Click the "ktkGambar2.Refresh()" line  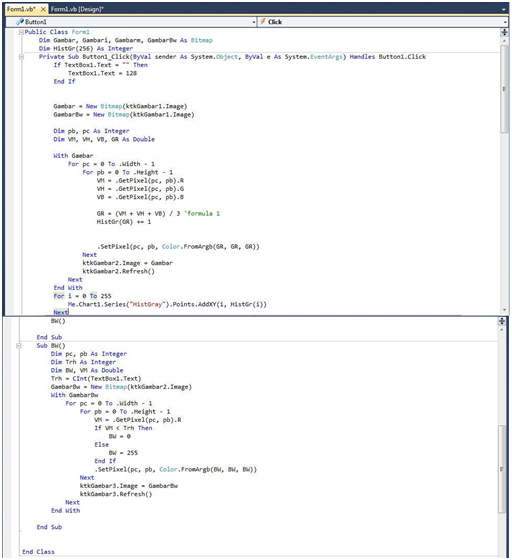tap(119, 271)
